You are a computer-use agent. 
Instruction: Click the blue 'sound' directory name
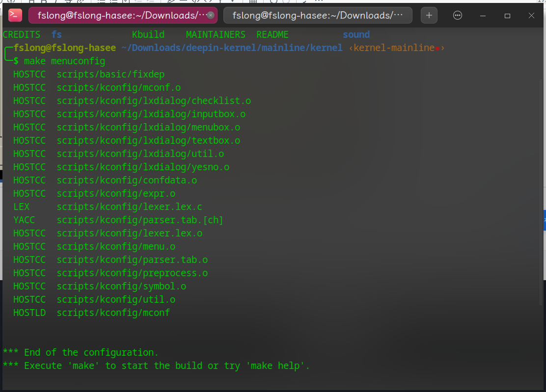(x=356, y=35)
